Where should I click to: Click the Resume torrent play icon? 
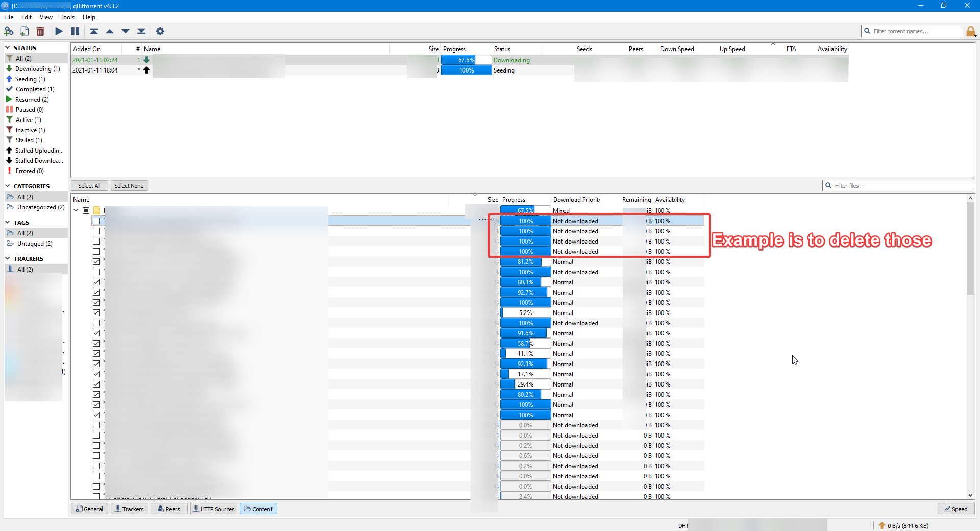coord(59,31)
